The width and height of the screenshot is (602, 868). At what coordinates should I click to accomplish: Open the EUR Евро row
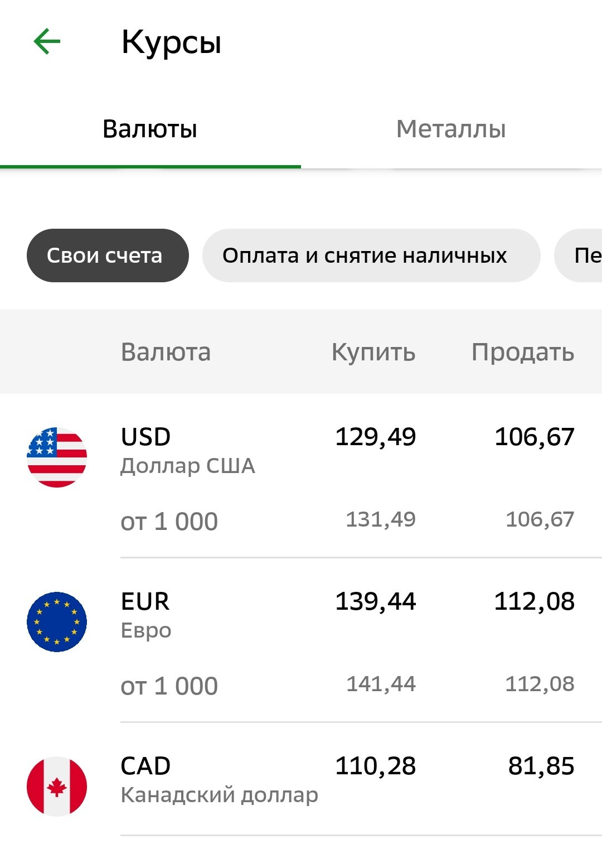(301, 640)
